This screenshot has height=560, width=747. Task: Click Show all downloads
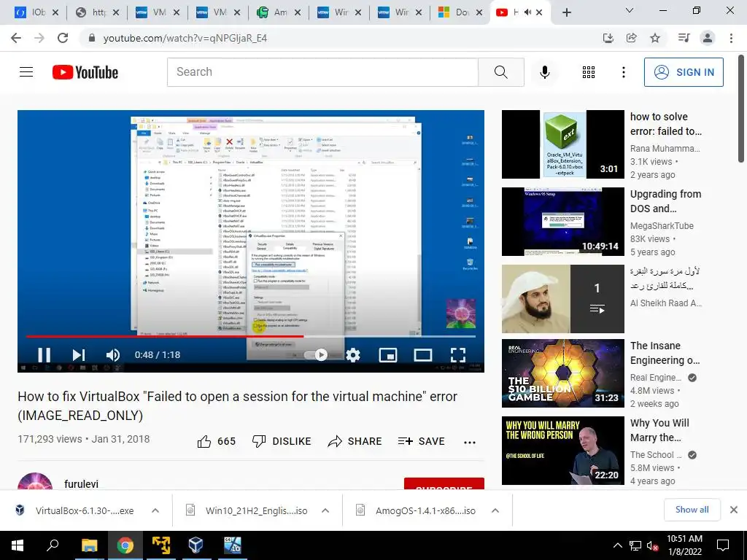click(x=692, y=510)
